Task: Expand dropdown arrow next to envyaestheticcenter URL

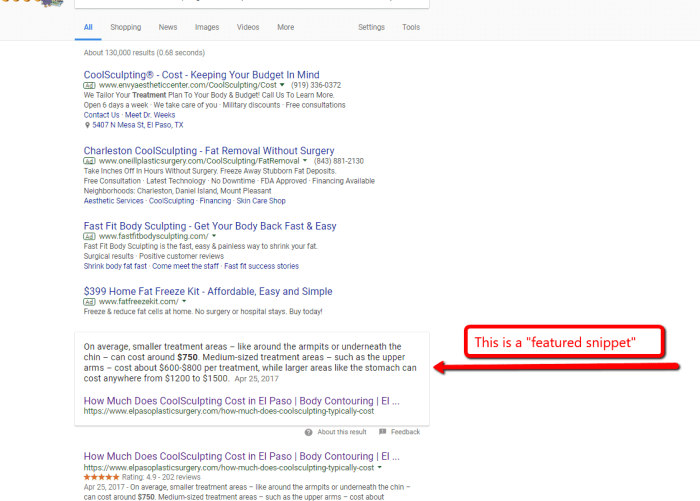Action: (282, 85)
